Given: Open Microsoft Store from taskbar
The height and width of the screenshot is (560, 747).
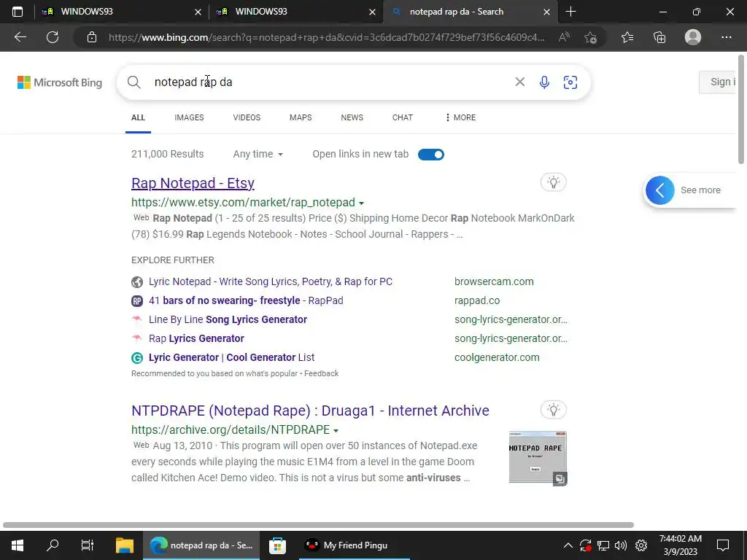Looking at the screenshot, I should [x=277, y=545].
